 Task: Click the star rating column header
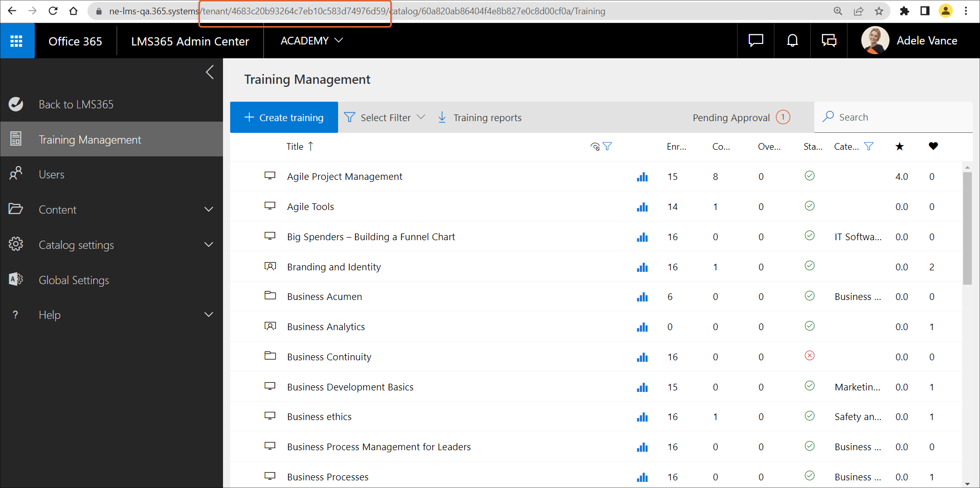900,147
